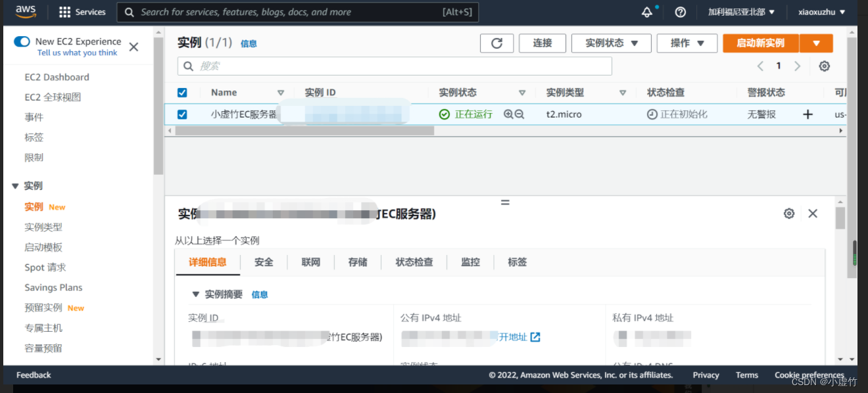The image size is (868, 393).
Task: Open the Privacy footer link
Action: click(706, 375)
